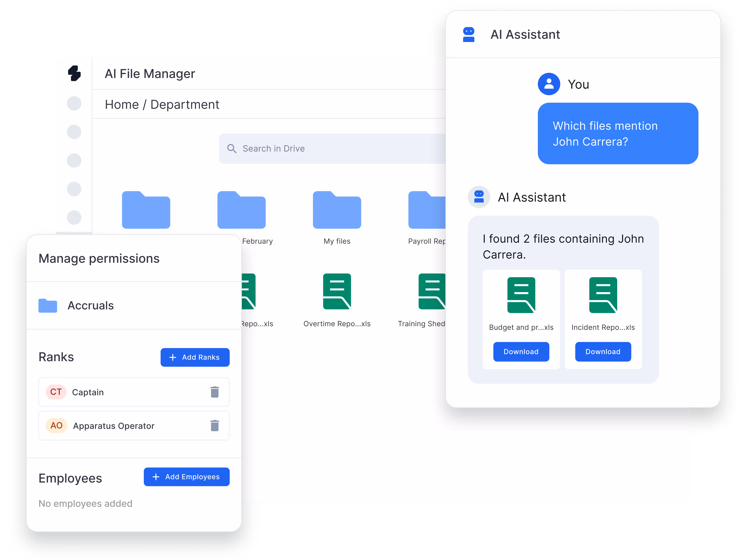Click the Manage permissions heading

click(x=99, y=258)
